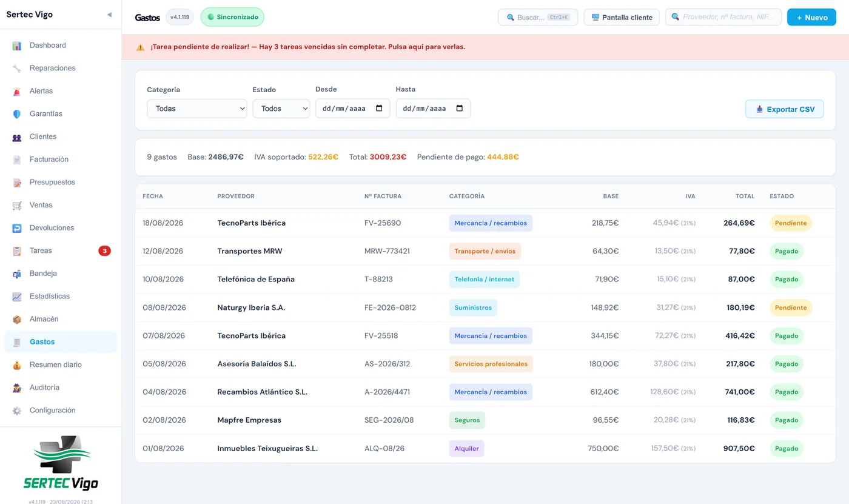
Task: Click the Sincronizado status badge
Action: click(x=232, y=17)
